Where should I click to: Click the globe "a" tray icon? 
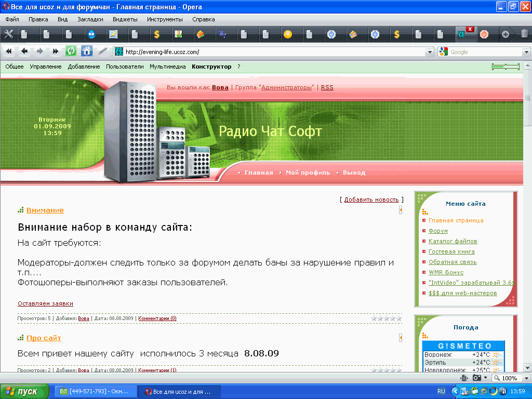coord(504,392)
